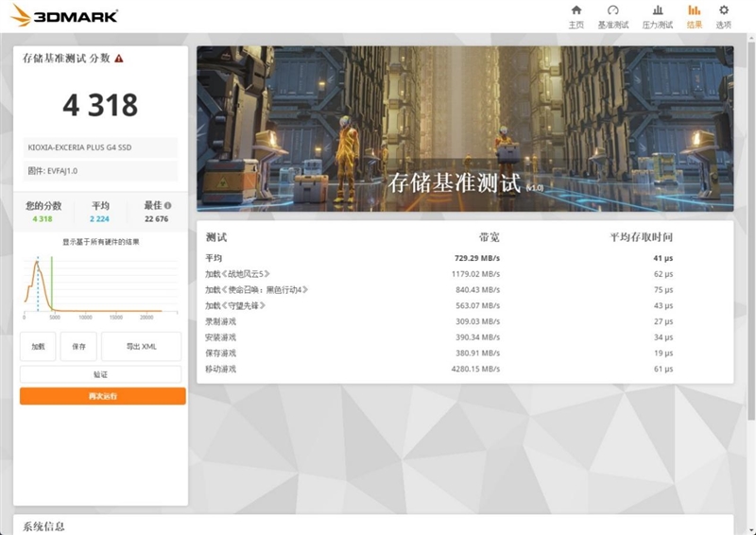Click your score value 4 318 in green

point(43,219)
